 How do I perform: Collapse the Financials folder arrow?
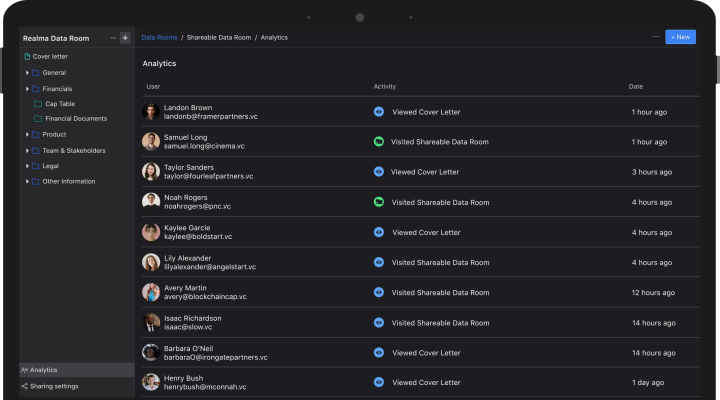(27, 89)
